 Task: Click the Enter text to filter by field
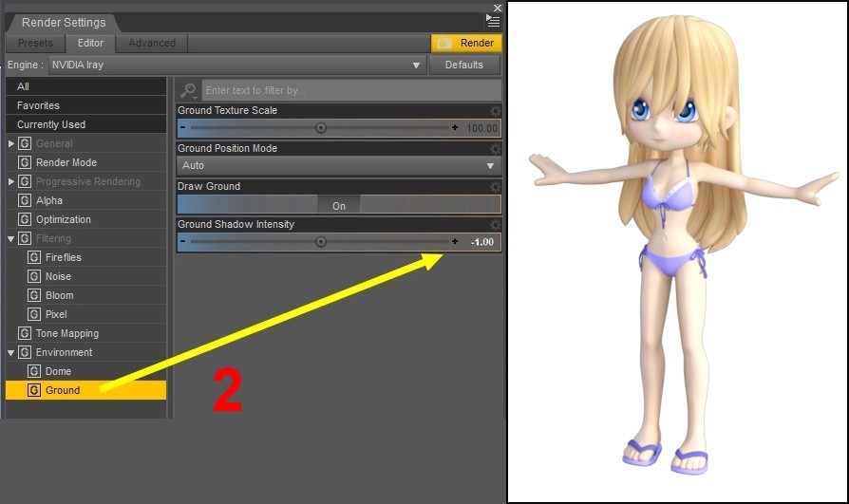coord(351,90)
